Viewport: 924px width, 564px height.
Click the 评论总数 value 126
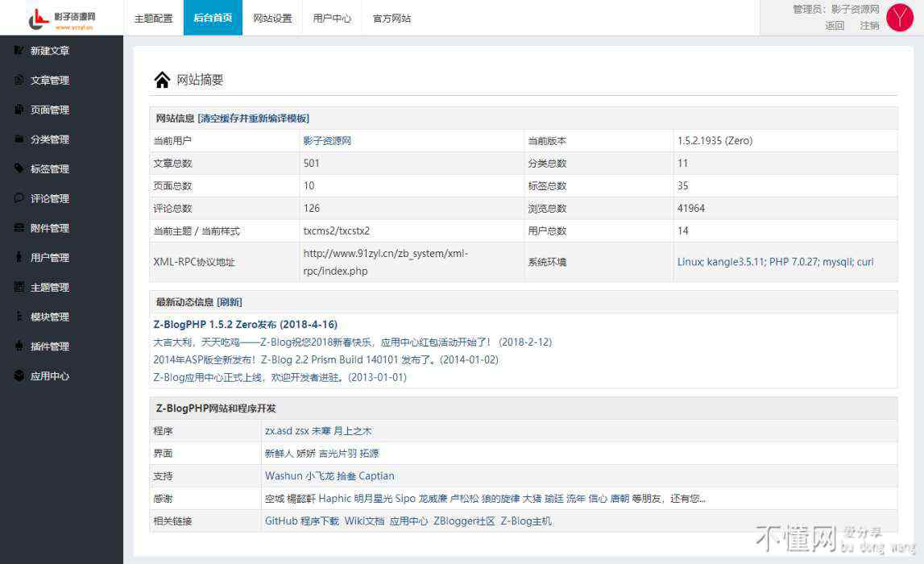pos(311,208)
